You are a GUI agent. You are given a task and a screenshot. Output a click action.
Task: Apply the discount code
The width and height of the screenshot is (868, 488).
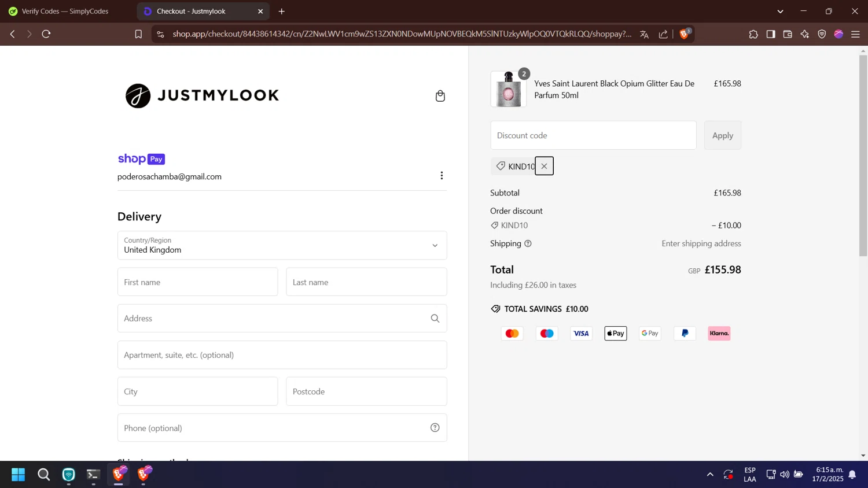723,135
